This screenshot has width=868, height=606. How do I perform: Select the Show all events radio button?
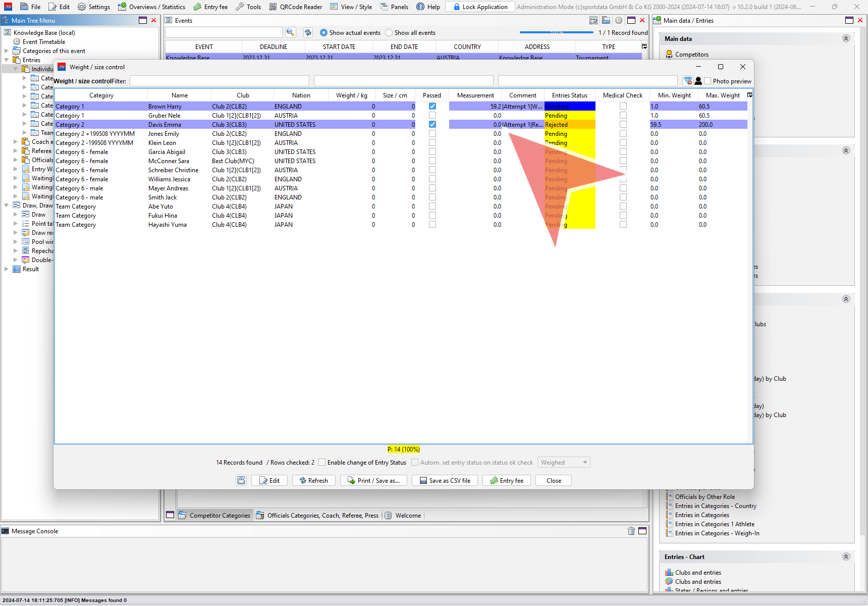[x=389, y=33]
